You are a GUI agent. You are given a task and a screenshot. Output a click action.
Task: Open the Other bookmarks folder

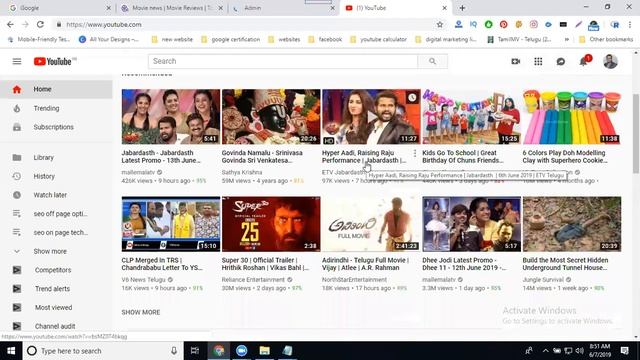pyautogui.click(x=606, y=40)
